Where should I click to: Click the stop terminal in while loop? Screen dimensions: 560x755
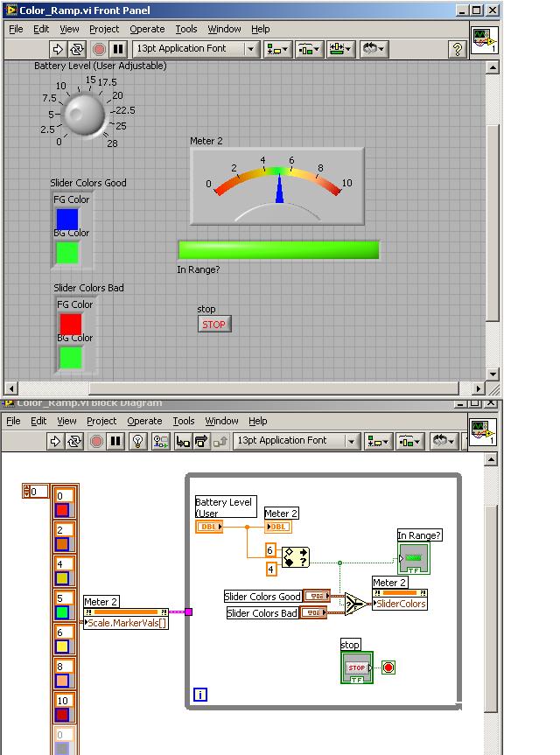click(x=356, y=668)
